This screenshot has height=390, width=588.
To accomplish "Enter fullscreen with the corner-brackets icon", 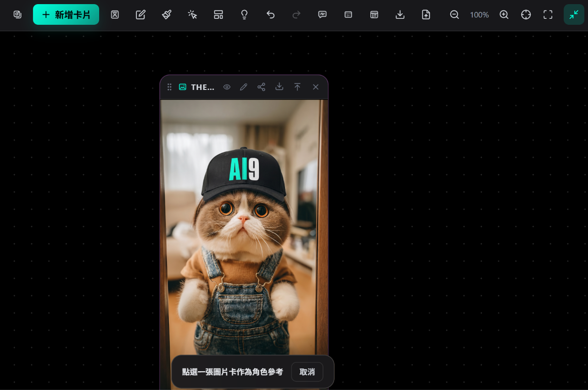I will click(x=548, y=15).
